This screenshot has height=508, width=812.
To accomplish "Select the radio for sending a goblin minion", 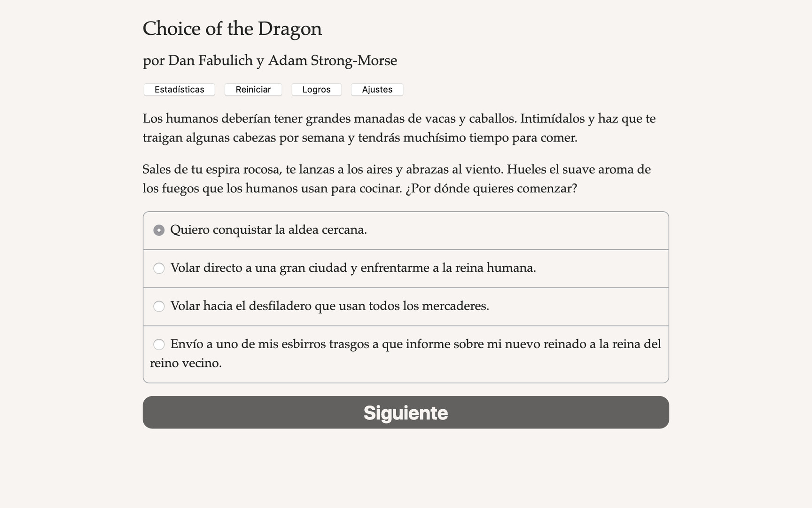I will click(159, 344).
